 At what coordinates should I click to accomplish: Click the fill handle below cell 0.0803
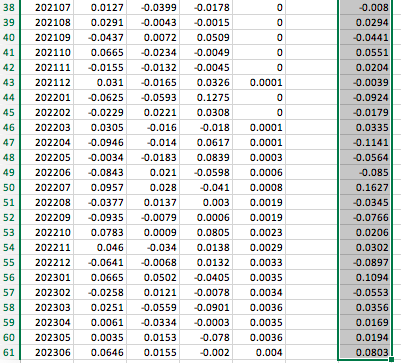click(391, 360)
